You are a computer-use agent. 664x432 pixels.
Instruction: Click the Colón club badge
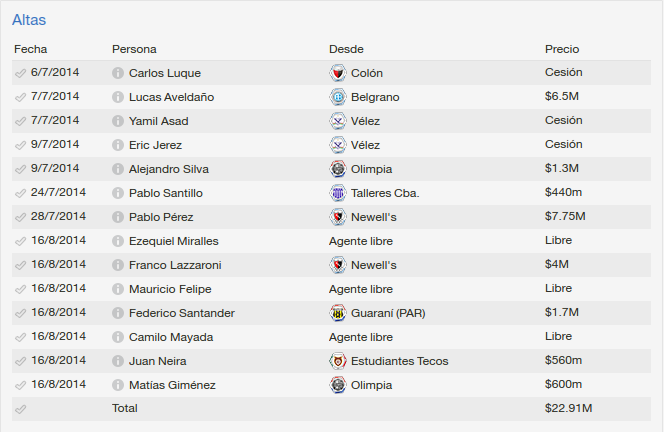click(x=338, y=73)
